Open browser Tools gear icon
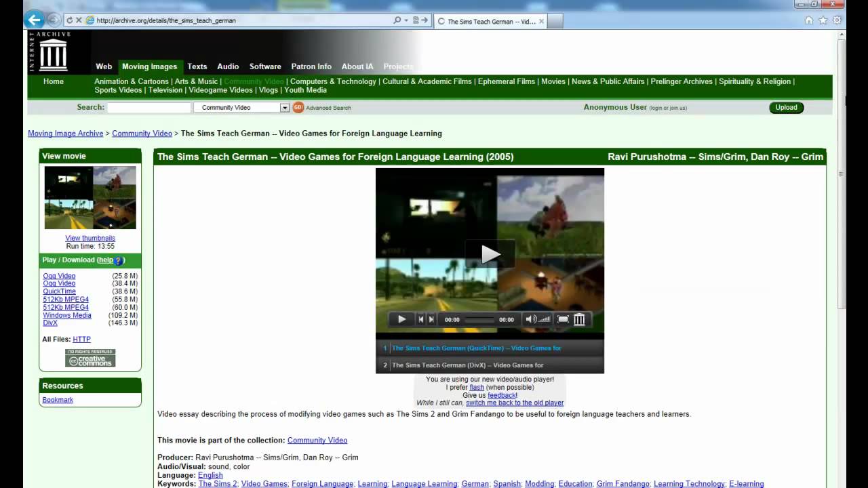 837,20
